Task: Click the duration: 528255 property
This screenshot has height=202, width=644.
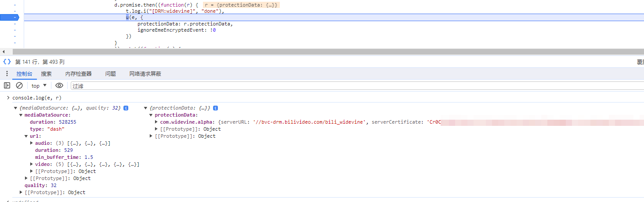Action: [x=53, y=122]
